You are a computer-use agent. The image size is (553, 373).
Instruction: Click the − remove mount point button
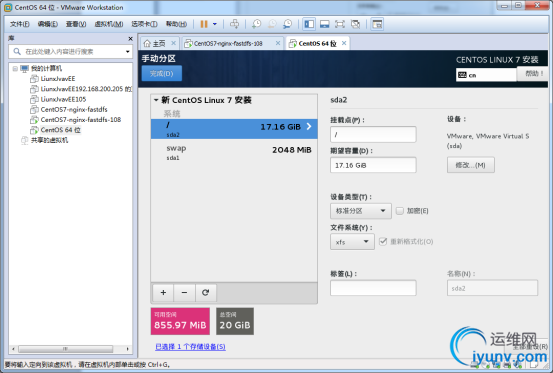(x=184, y=293)
